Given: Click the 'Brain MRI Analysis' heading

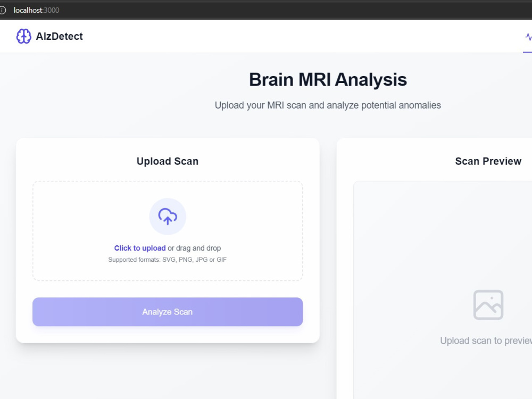Looking at the screenshot, I should point(328,80).
